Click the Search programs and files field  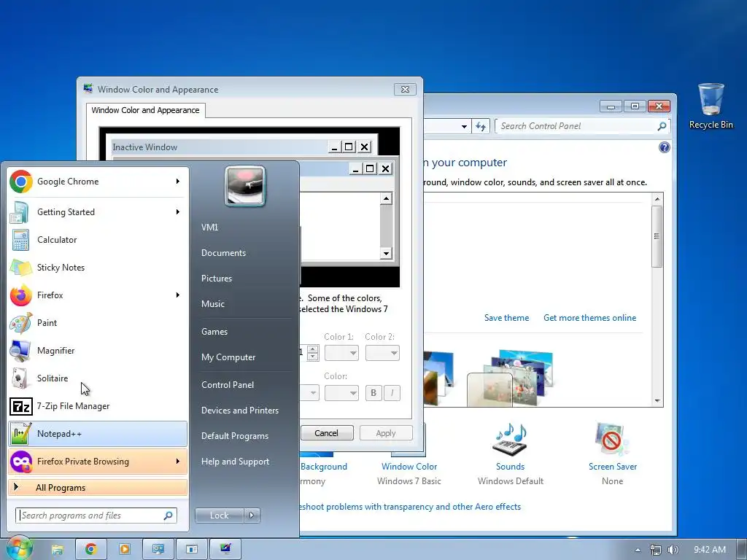coord(90,516)
